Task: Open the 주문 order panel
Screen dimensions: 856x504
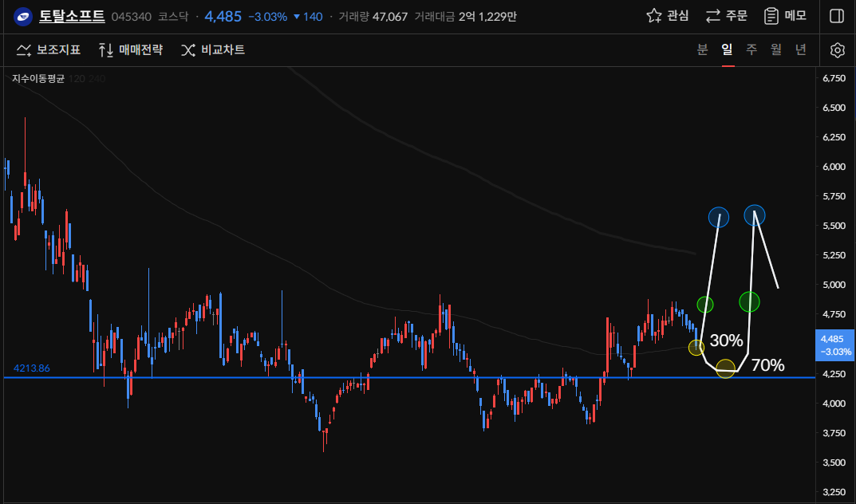Action: pyautogui.click(x=726, y=16)
